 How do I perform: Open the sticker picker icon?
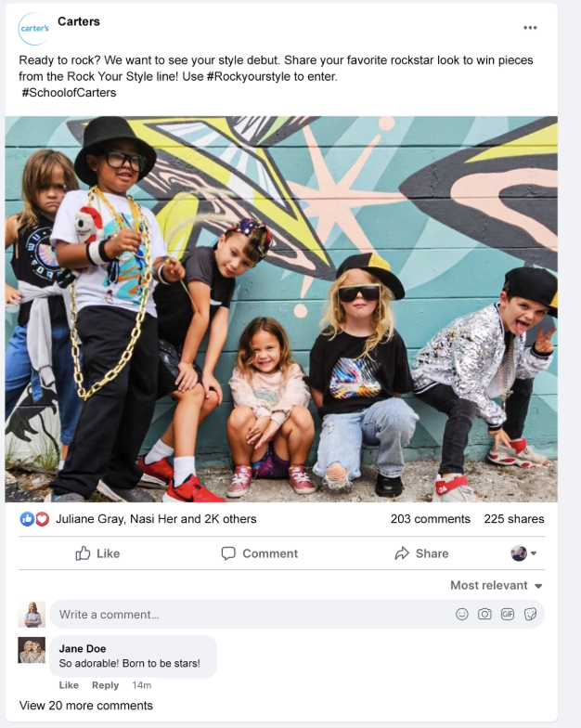[x=530, y=615]
